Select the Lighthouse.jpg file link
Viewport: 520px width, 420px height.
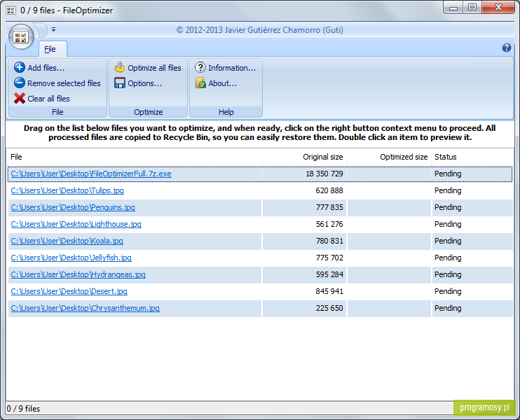coord(76,224)
